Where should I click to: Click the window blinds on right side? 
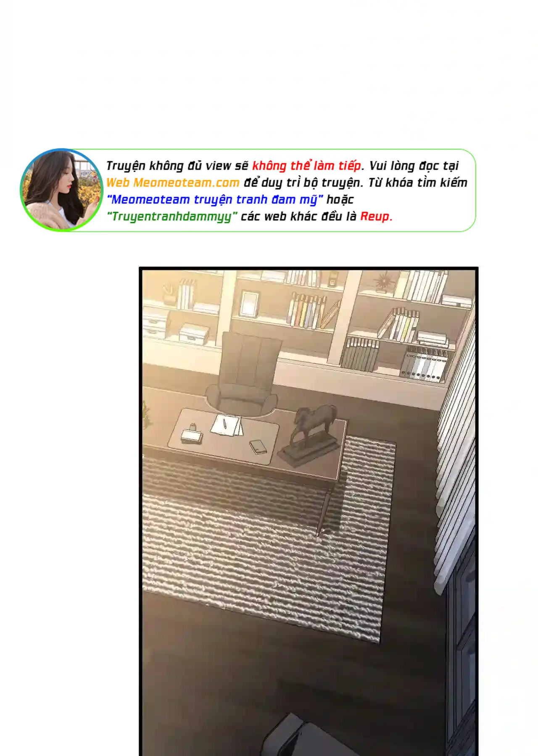click(x=456, y=445)
